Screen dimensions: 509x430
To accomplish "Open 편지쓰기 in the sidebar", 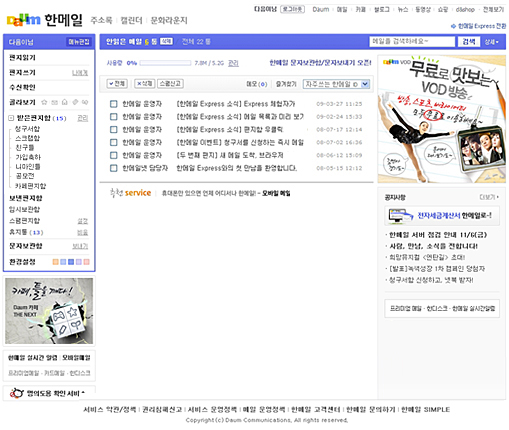I will (22, 73).
